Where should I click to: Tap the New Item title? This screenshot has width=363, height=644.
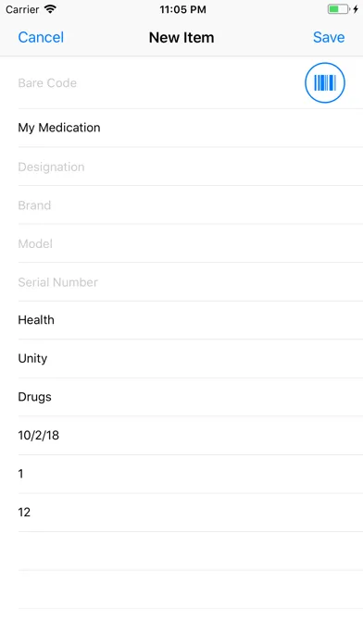point(181,37)
